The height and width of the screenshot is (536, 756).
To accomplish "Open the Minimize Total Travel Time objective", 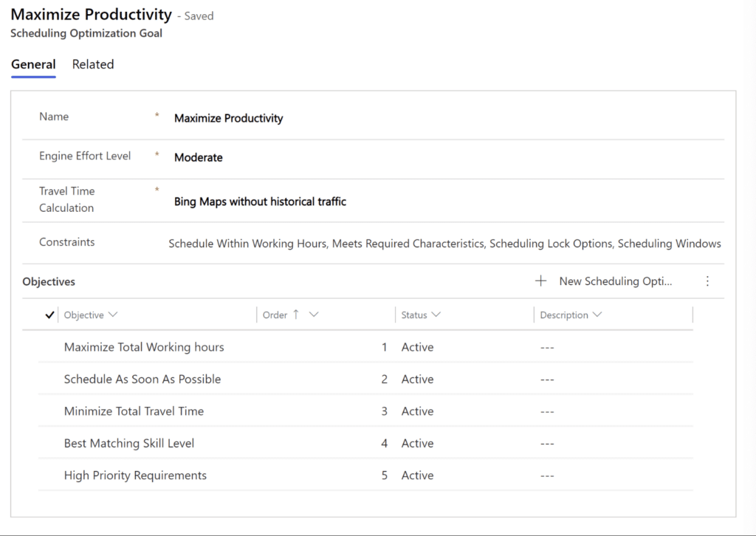I will click(133, 411).
